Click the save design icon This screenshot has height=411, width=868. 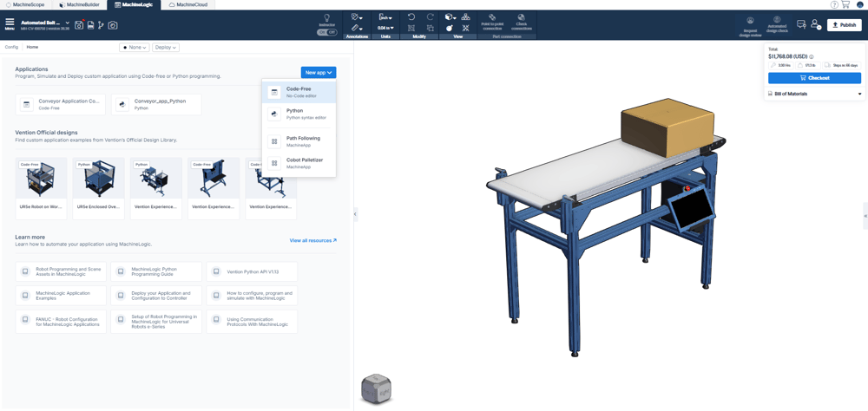point(79,25)
